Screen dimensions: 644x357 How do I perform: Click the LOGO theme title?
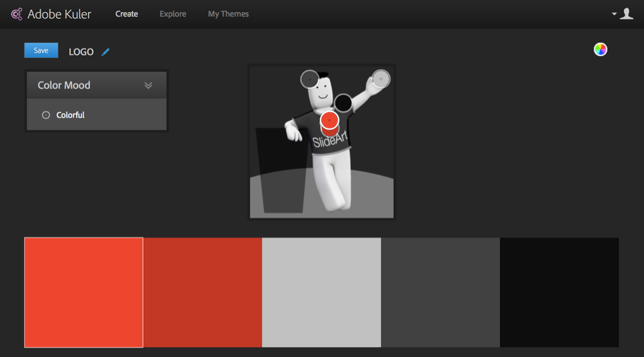[x=81, y=52]
